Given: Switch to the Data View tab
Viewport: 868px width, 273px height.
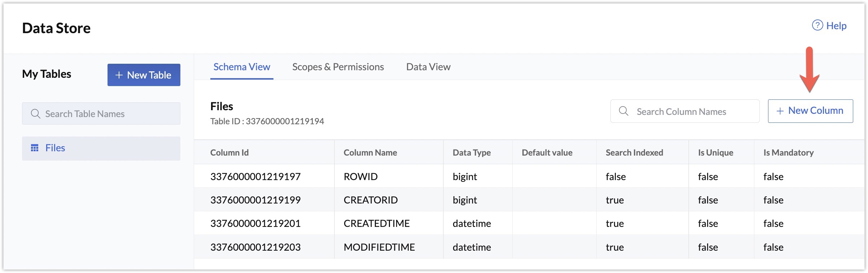Looking at the screenshot, I should point(428,67).
